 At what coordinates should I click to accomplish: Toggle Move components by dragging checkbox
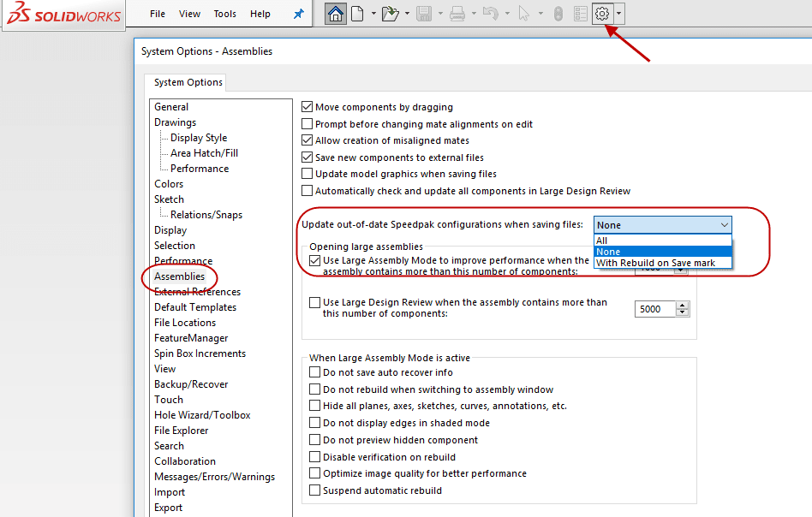coord(307,107)
